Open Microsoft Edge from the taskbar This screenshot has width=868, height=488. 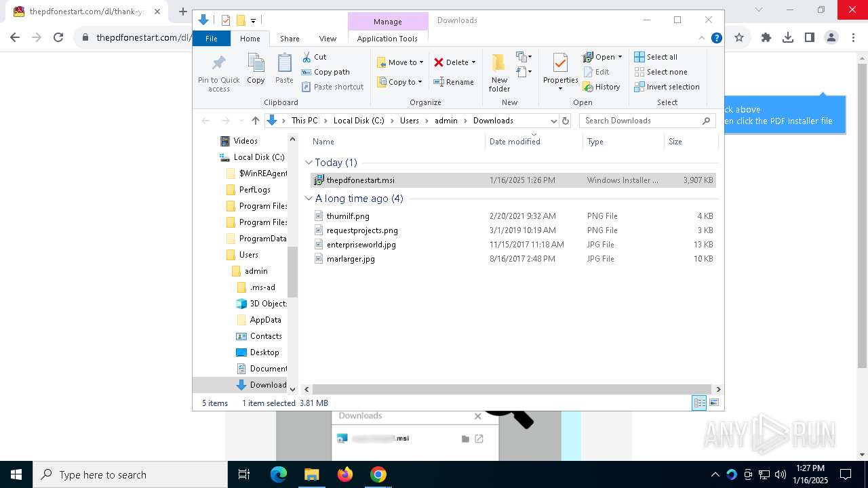pos(279,474)
